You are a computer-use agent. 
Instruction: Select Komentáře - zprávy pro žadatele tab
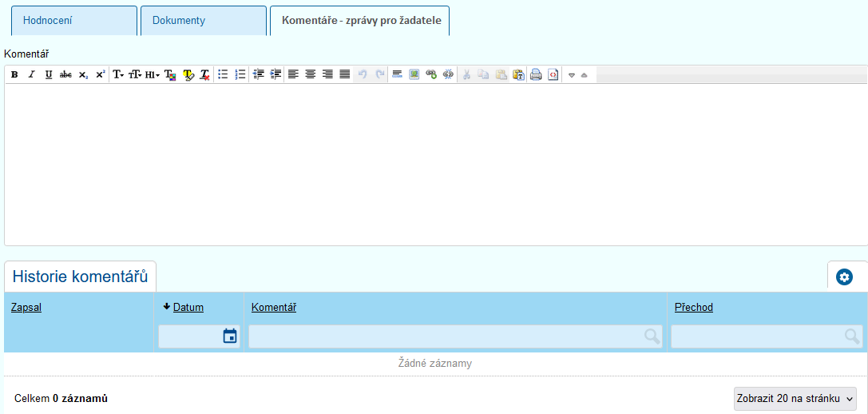[360, 21]
